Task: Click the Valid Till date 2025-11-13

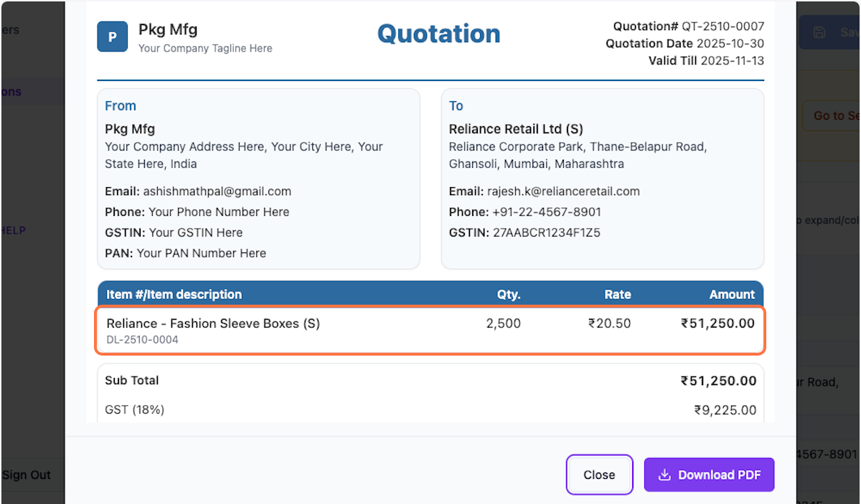Action: point(732,61)
